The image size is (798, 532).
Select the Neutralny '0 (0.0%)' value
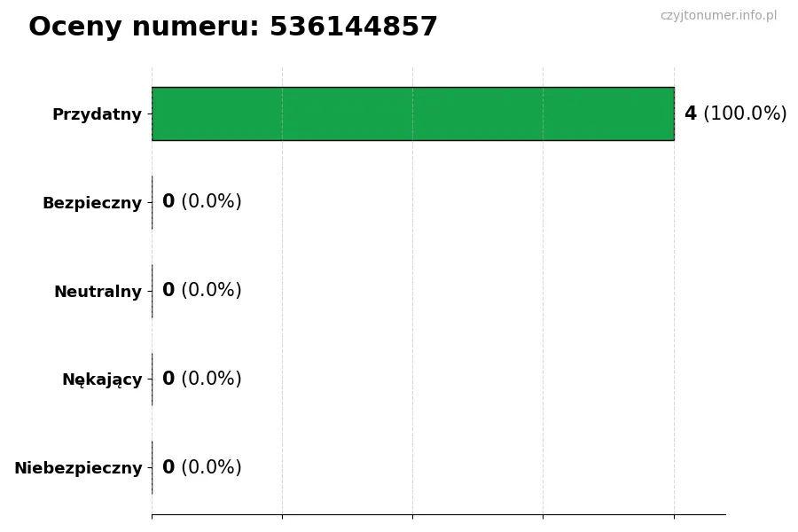201,291
